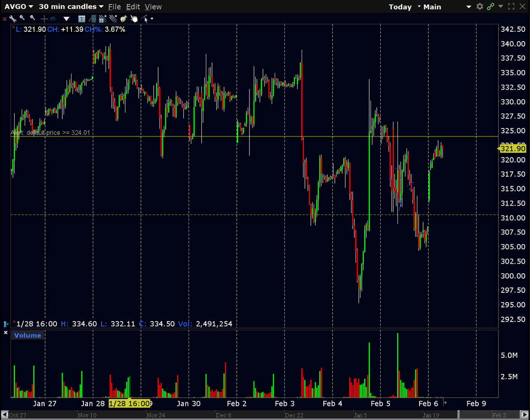Open the Edit menu

pyautogui.click(x=133, y=7)
